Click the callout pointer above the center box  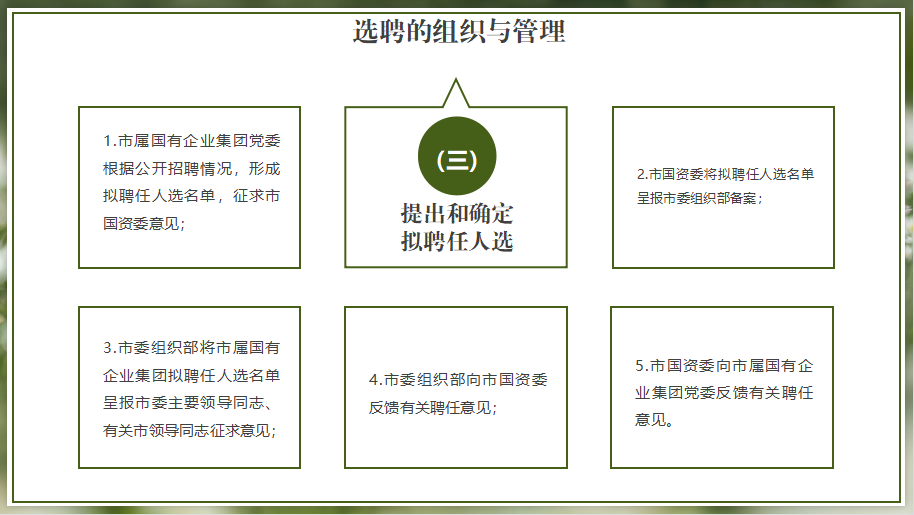tap(456, 93)
